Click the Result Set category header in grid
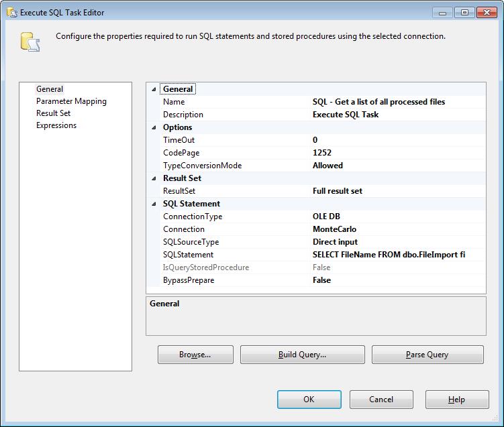This screenshot has height=427, width=504. [182, 178]
